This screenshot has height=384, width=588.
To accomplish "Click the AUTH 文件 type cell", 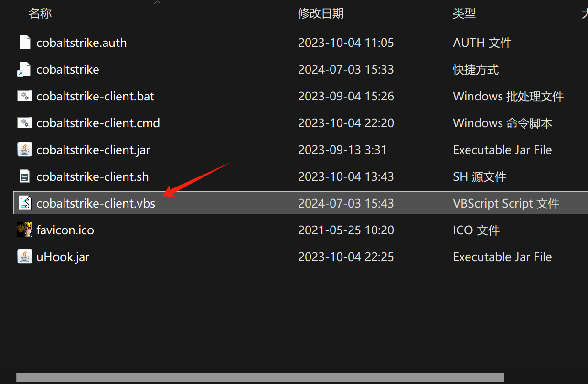I will pyautogui.click(x=482, y=43).
